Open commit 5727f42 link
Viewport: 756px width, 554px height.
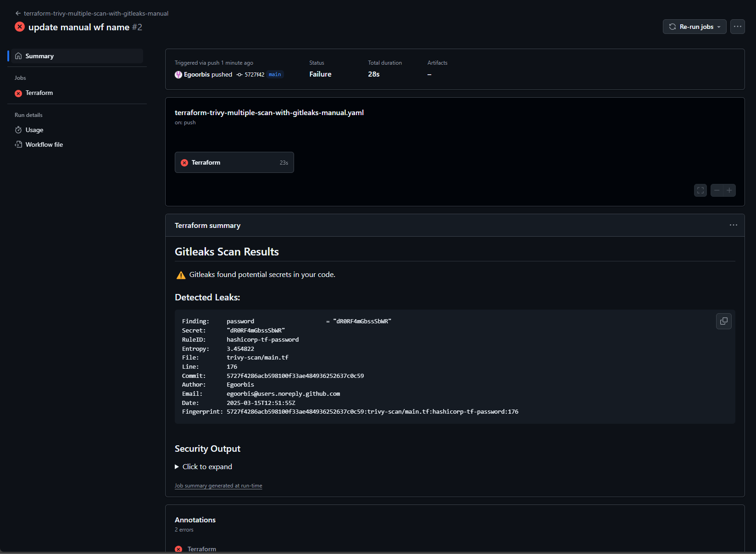pyautogui.click(x=254, y=75)
